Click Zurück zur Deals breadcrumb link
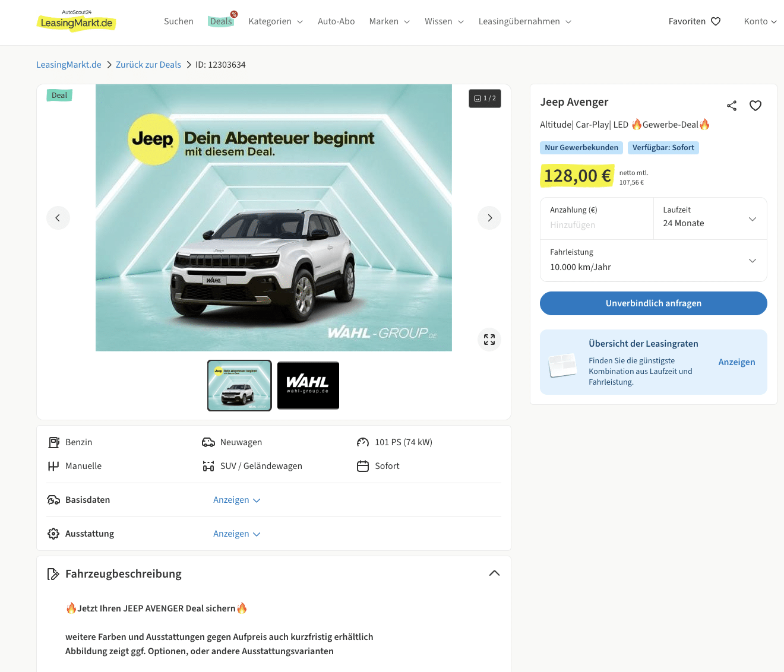The width and height of the screenshot is (784, 672). point(148,65)
